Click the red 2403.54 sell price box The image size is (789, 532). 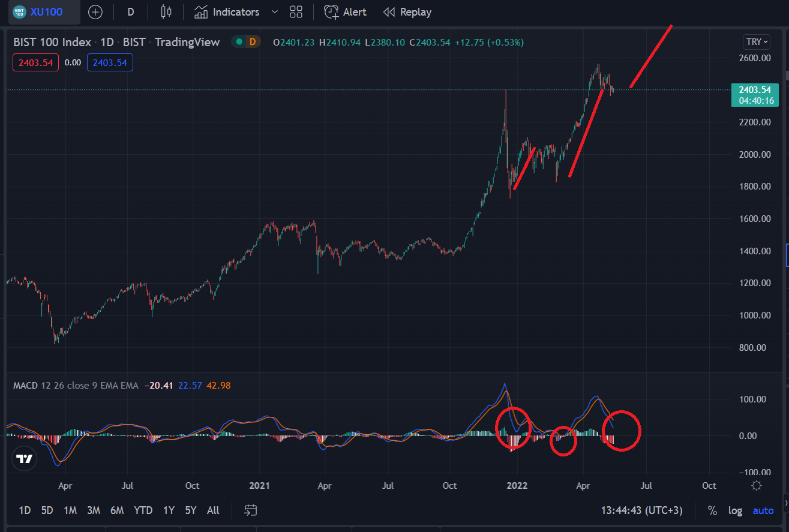pos(36,62)
